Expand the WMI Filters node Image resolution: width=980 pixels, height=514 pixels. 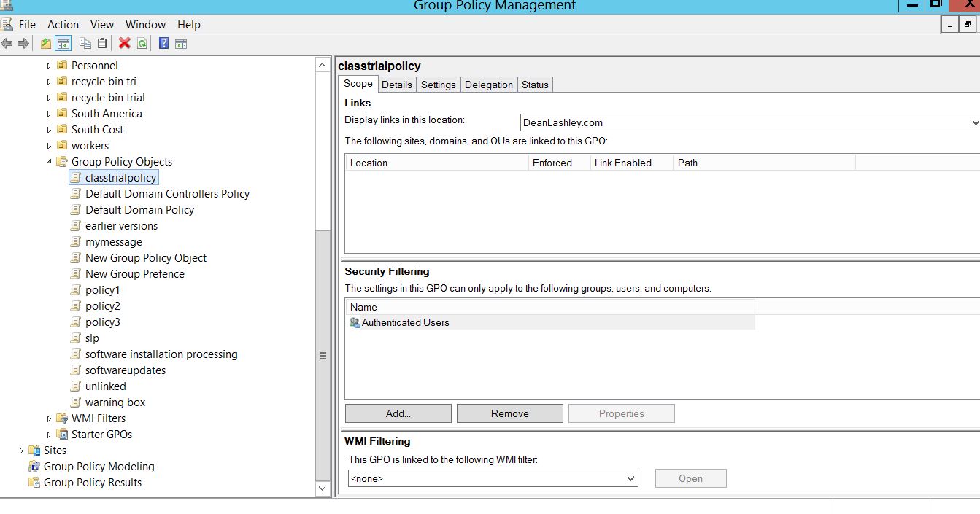tap(49, 418)
